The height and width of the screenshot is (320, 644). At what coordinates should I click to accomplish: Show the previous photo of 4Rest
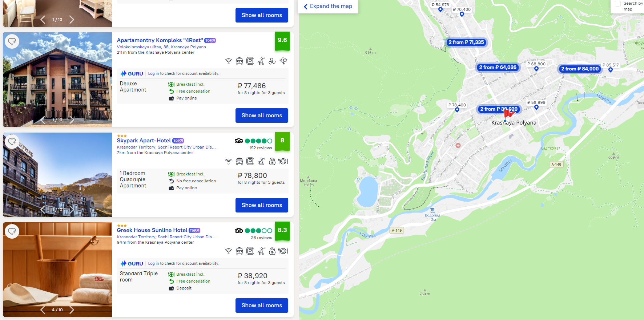click(x=43, y=120)
